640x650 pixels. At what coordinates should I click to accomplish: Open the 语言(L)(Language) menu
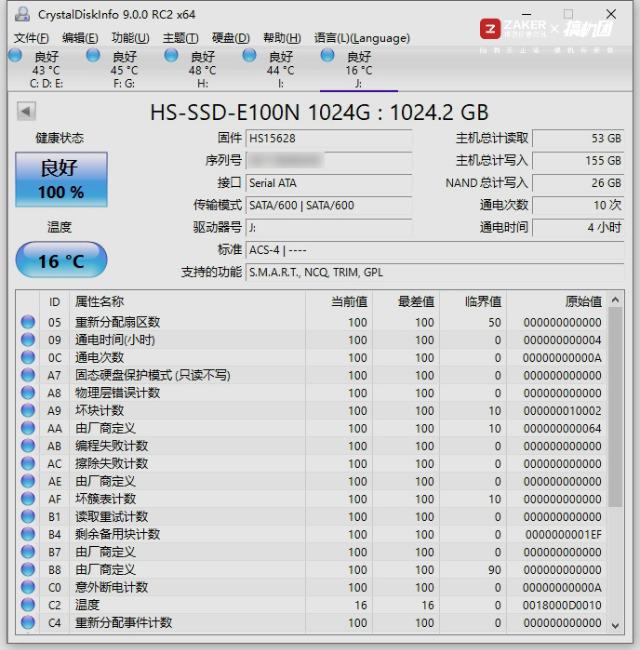coord(362,38)
